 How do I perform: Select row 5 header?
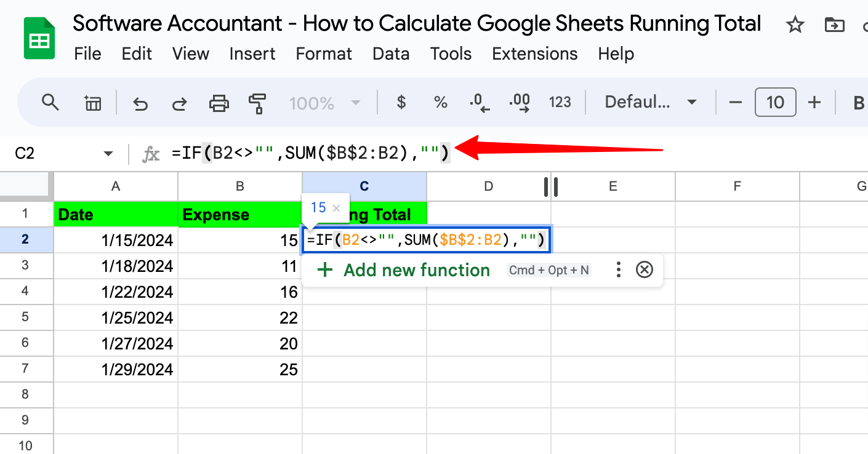coord(26,317)
